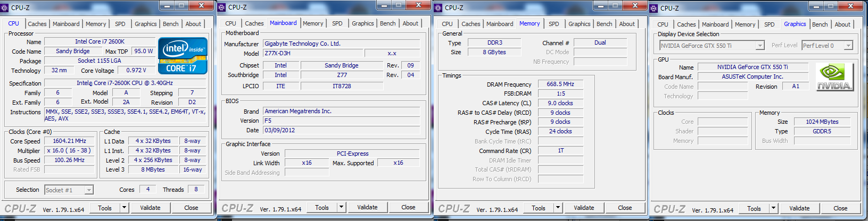The height and width of the screenshot is (221, 868).
Task: Click CPU-Z title icon in Graphics window
Action: 654,8
